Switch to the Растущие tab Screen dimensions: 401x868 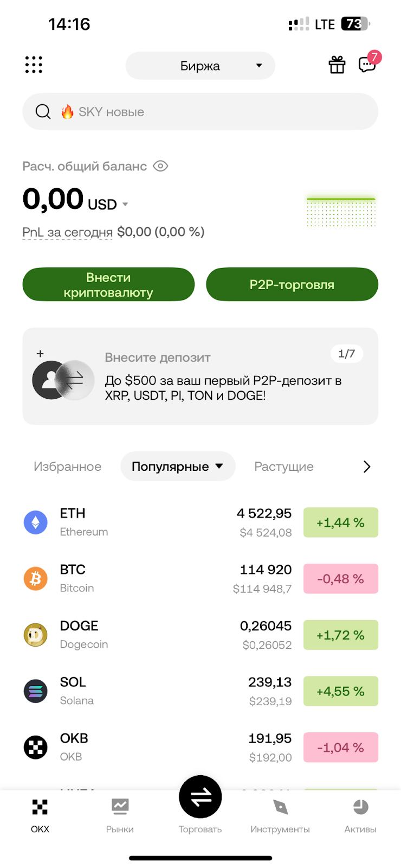tap(284, 467)
